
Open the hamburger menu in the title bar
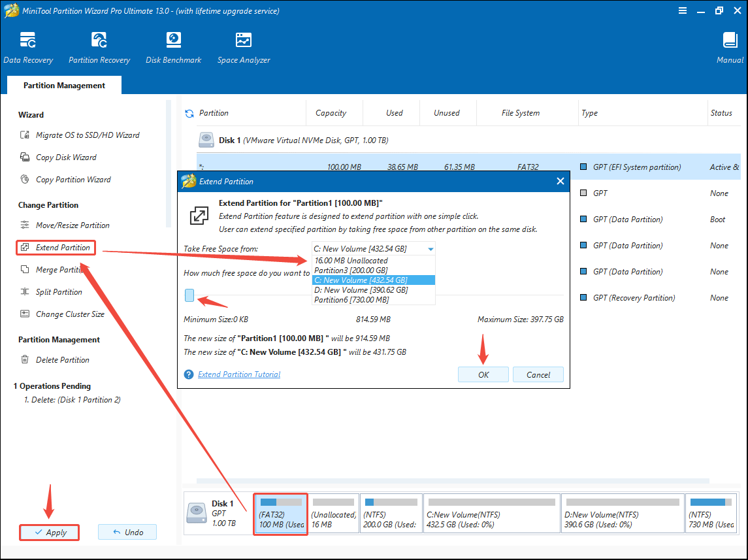[682, 10]
